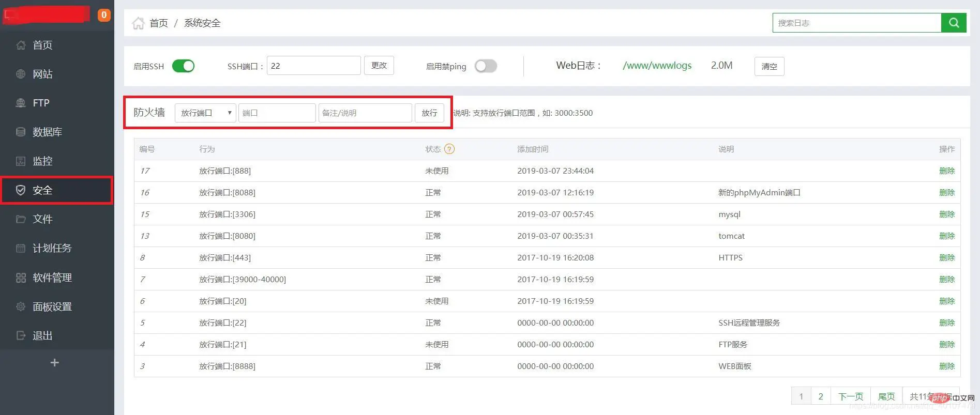Select 退出 to log out
This screenshot has width=980, height=415.
click(x=42, y=335)
